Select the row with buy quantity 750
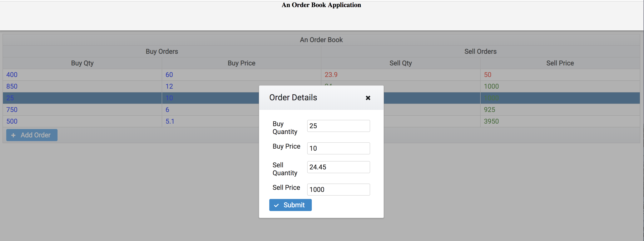 [x=12, y=110]
